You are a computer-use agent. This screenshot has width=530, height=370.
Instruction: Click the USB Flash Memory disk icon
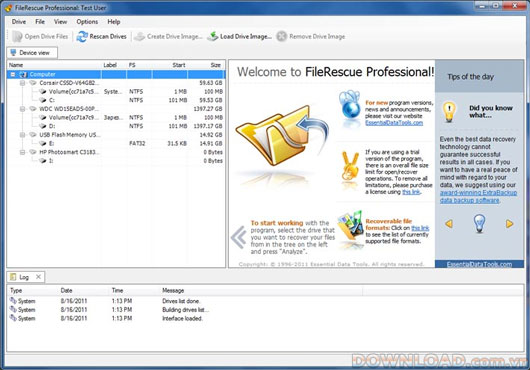click(33, 135)
